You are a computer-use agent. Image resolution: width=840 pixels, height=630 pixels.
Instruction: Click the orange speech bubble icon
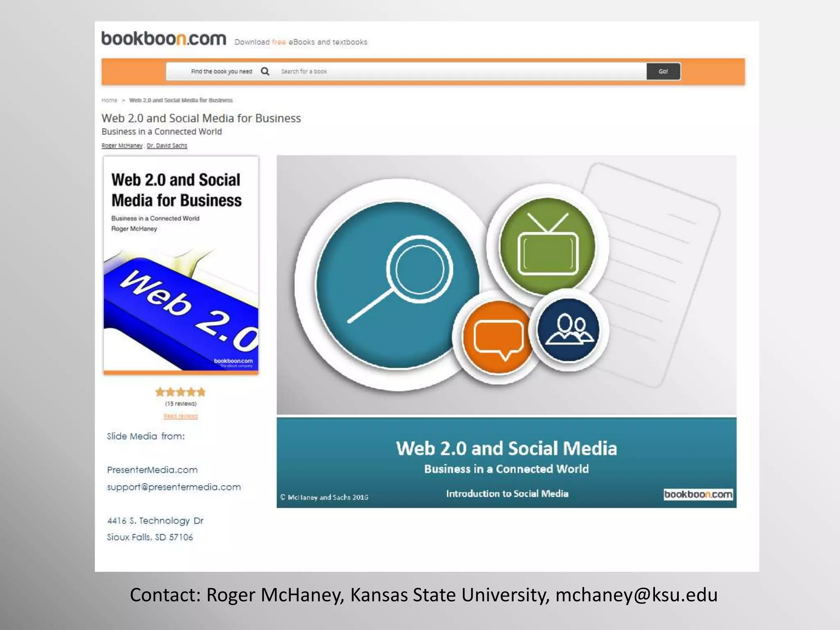[498, 337]
